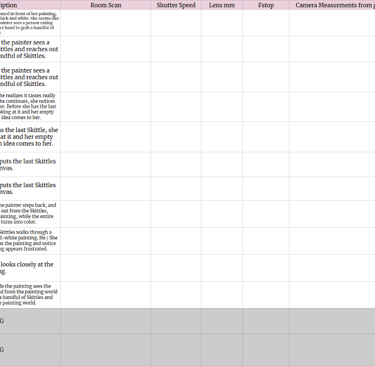Select Room Scan cell in row ending 'painting world.'
The height and width of the screenshot is (366, 375).
(106, 295)
